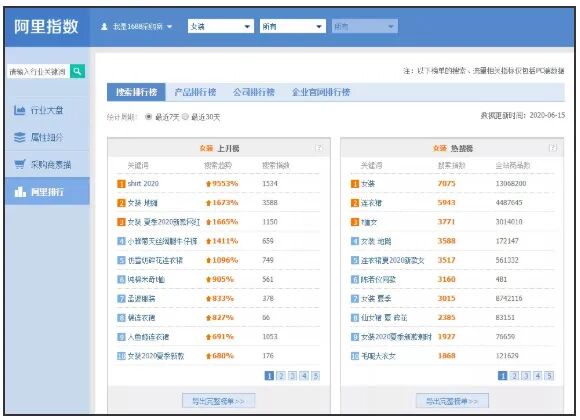The width and height of the screenshot is (580, 420).
Task: Expand the user account dropdown arrow
Action: 169,27
